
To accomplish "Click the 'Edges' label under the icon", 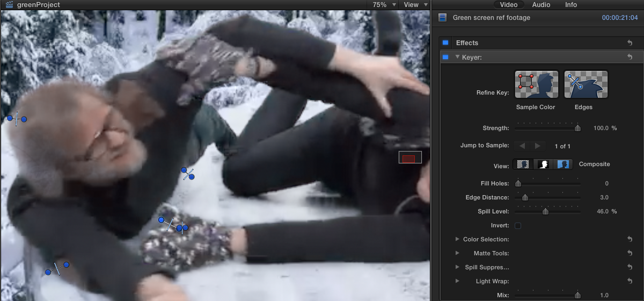I will tap(583, 107).
